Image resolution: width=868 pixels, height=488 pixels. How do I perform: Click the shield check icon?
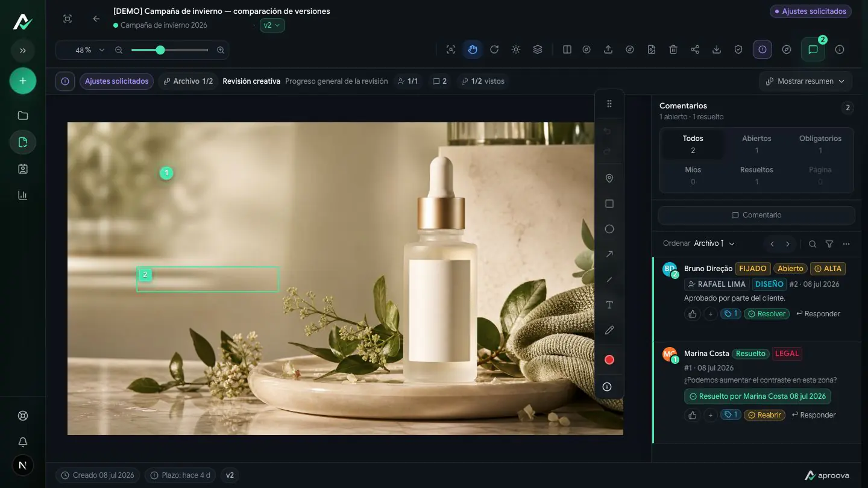point(738,49)
